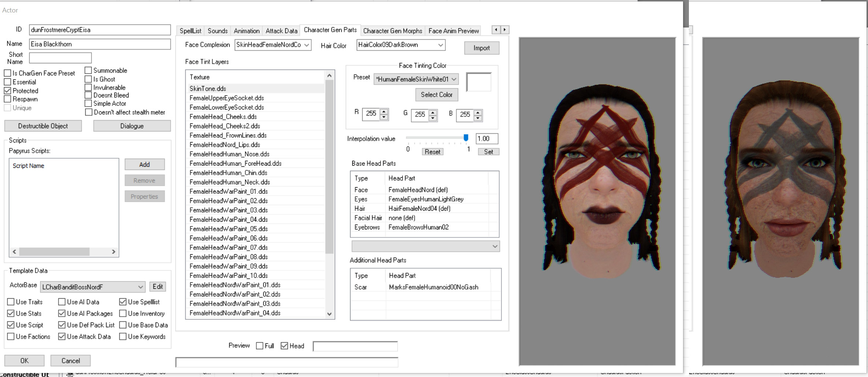Screen dimensions: 868x377
Task: Switch to the Character Gen Morphs tab
Action: coord(392,31)
